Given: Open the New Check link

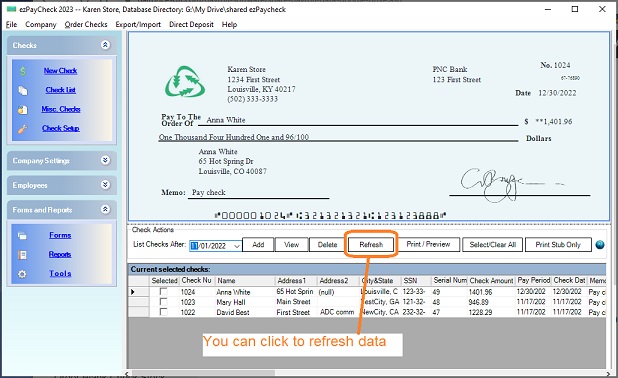Looking at the screenshot, I should [x=60, y=71].
